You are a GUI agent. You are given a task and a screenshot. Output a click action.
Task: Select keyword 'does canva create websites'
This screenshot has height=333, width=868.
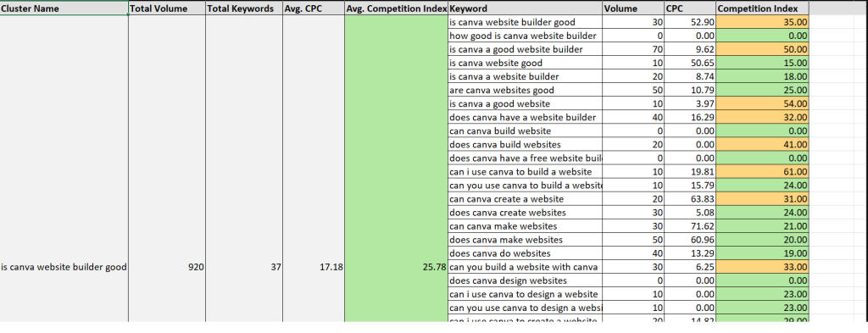525,213
